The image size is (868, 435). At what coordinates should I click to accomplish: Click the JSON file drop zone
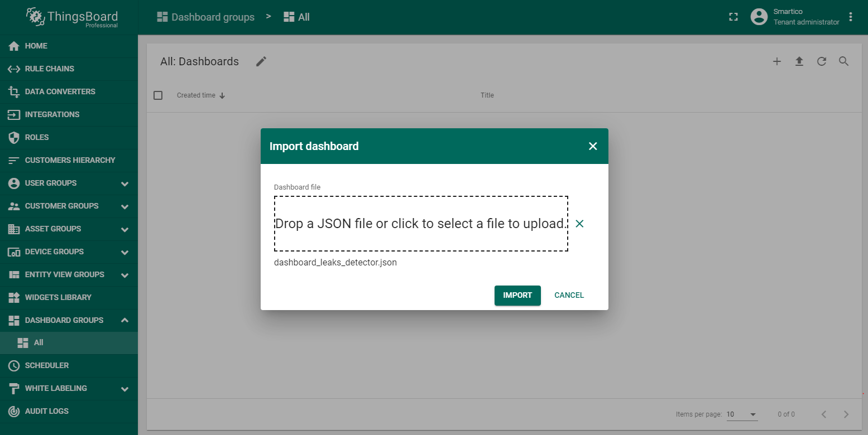(x=421, y=224)
